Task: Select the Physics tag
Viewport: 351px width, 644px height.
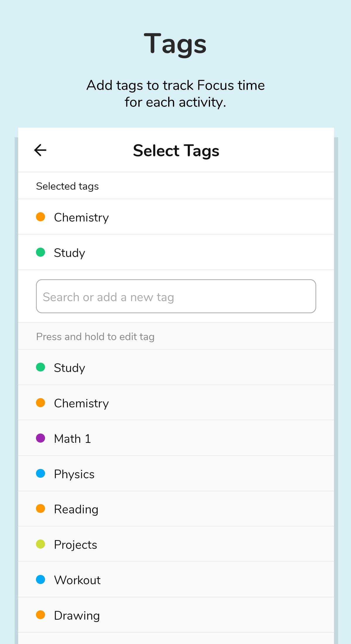Action: tap(74, 474)
